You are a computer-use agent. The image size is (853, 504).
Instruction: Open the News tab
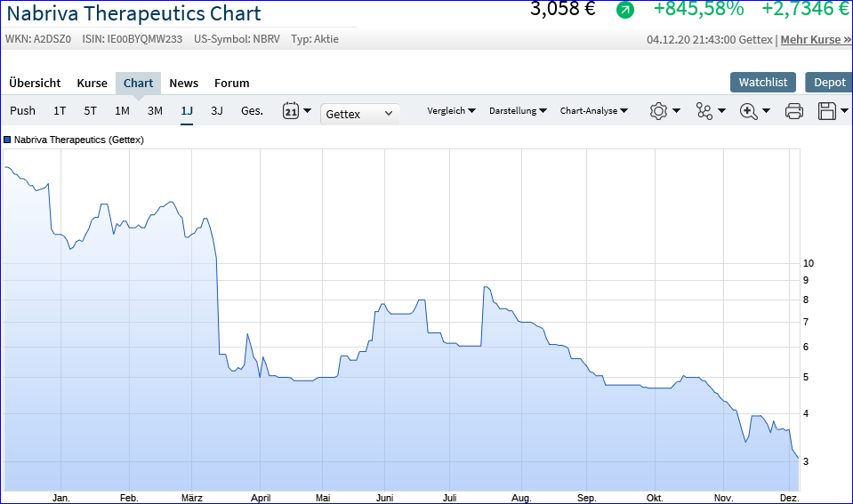184,84
